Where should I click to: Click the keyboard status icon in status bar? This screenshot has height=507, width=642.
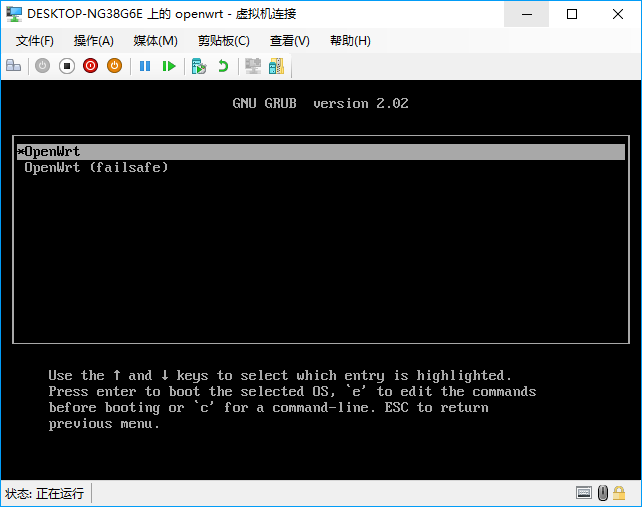tap(584, 493)
